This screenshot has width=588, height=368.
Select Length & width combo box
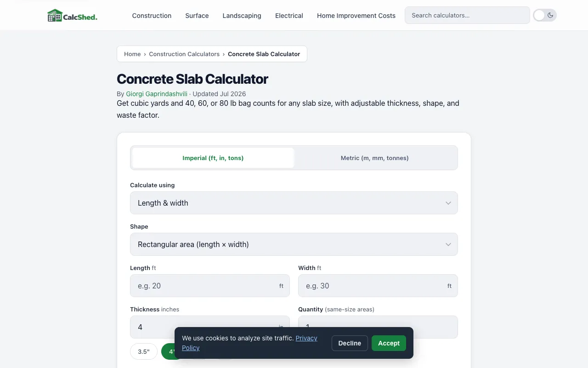coord(294,203)
